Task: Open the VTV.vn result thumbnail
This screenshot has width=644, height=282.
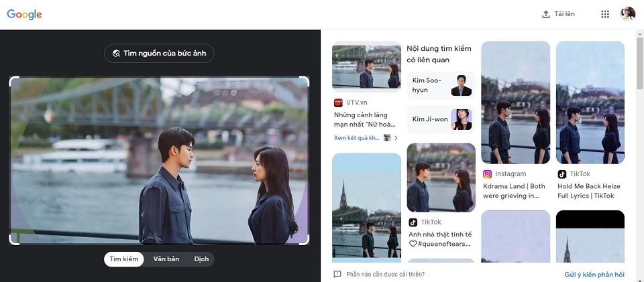Action: (x=366, y=66)
